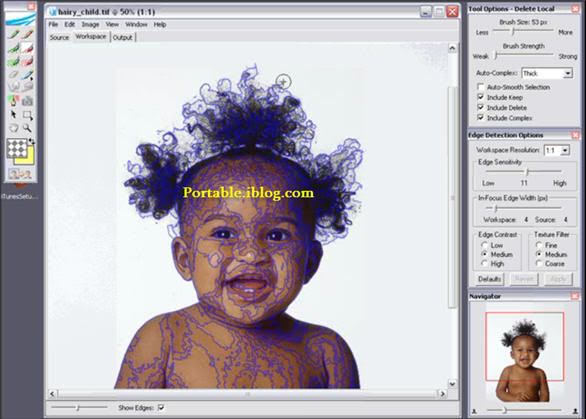Close the Tool Options panel
Image resolution: width=586 pixels, height=419 pixels.
click(x=576, y=9)
